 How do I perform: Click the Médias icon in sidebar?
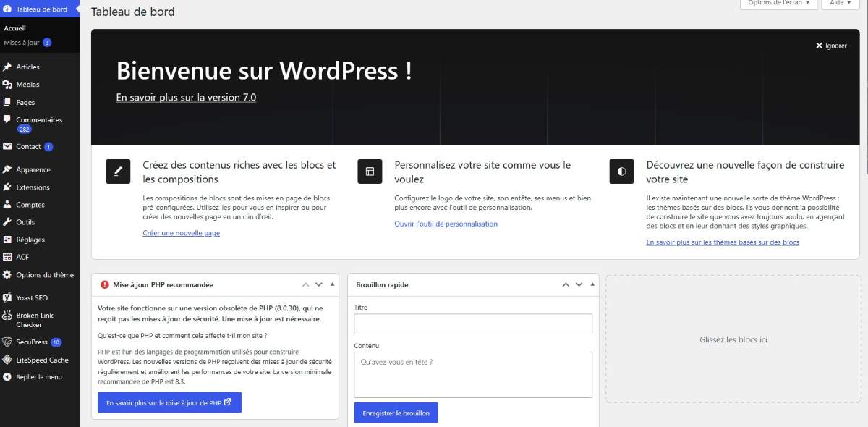pos(7,85)
